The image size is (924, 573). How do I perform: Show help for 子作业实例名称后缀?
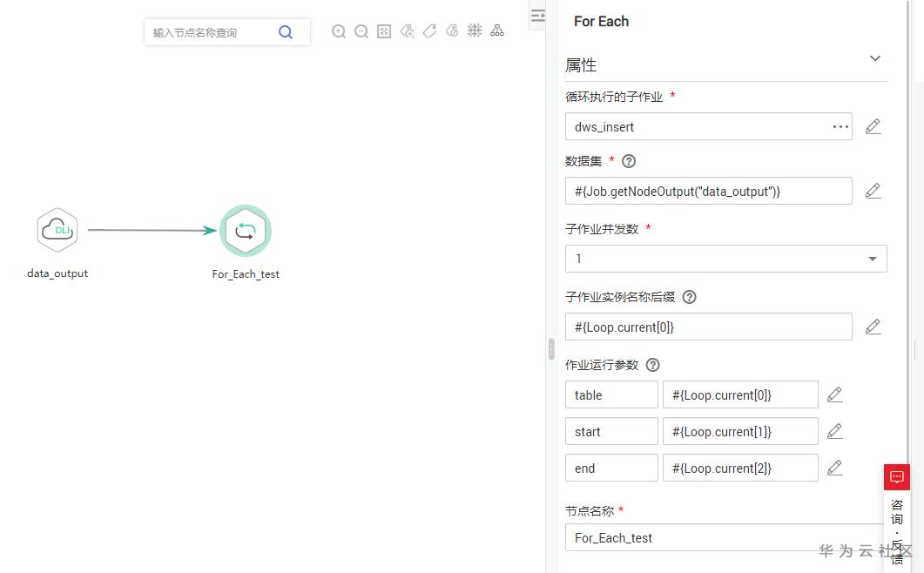[x=689, y=297]
